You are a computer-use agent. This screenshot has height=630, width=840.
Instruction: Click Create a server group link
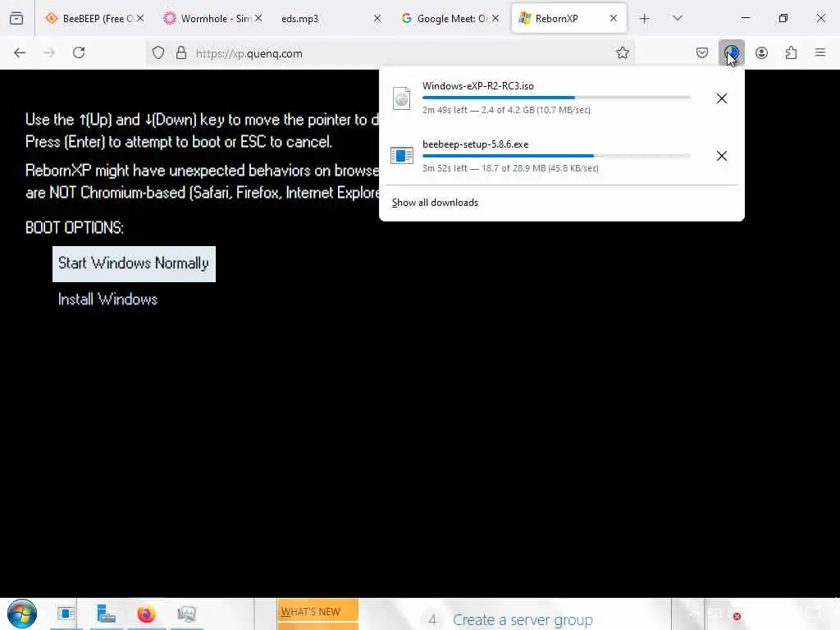click(x=523, y=620)
